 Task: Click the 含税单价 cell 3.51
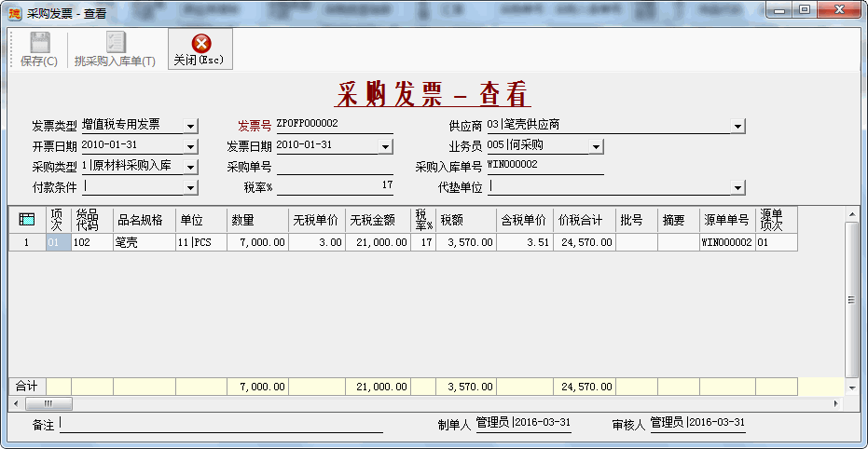[525, 242]
